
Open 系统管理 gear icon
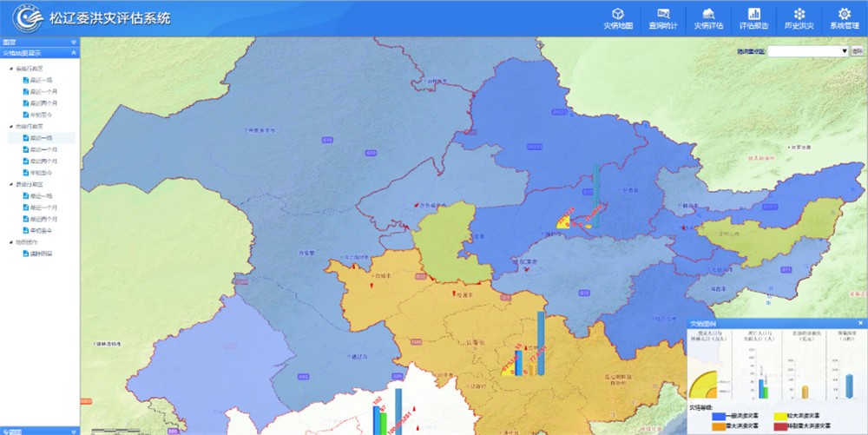[843, 14]
